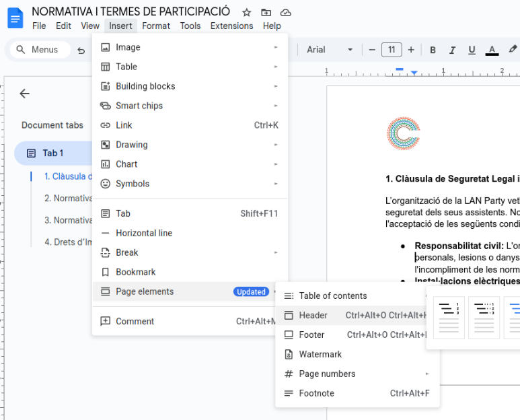Expand the Image submenu

point(190,47)
